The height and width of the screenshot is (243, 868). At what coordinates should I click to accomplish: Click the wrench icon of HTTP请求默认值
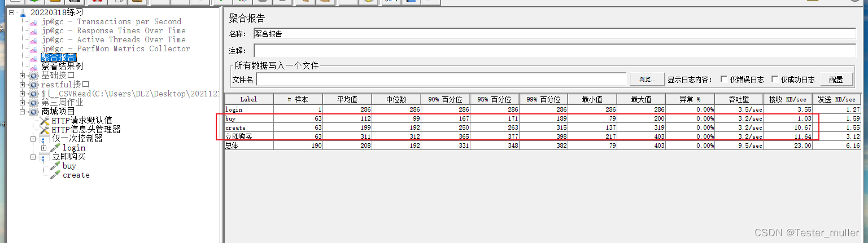tap(45, 121)
